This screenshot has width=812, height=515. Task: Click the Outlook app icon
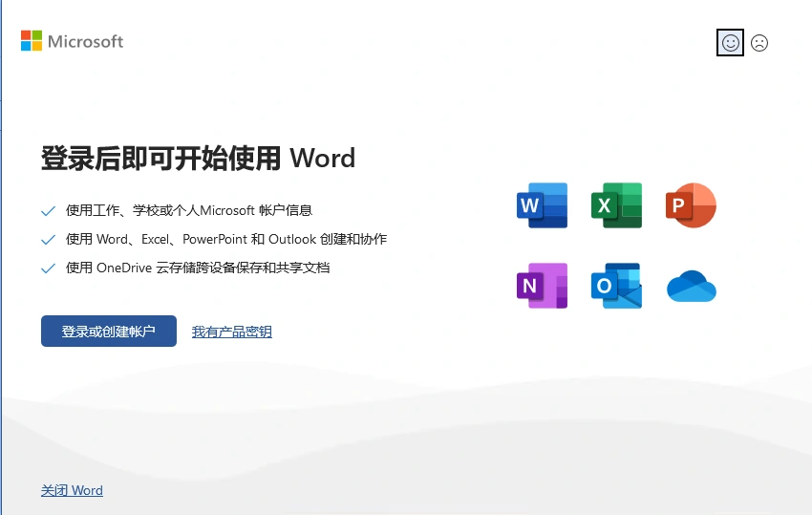pyautogui.click(x=616, y=286)
